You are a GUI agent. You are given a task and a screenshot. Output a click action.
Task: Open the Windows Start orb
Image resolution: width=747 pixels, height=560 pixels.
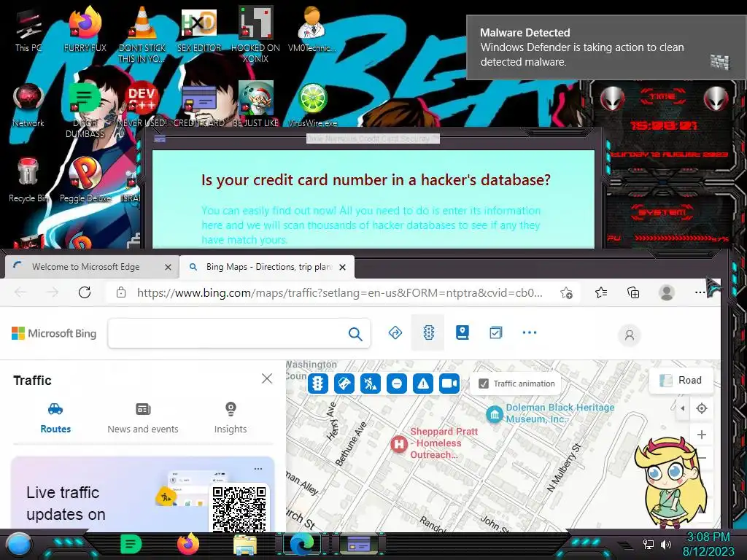point(19,545)
